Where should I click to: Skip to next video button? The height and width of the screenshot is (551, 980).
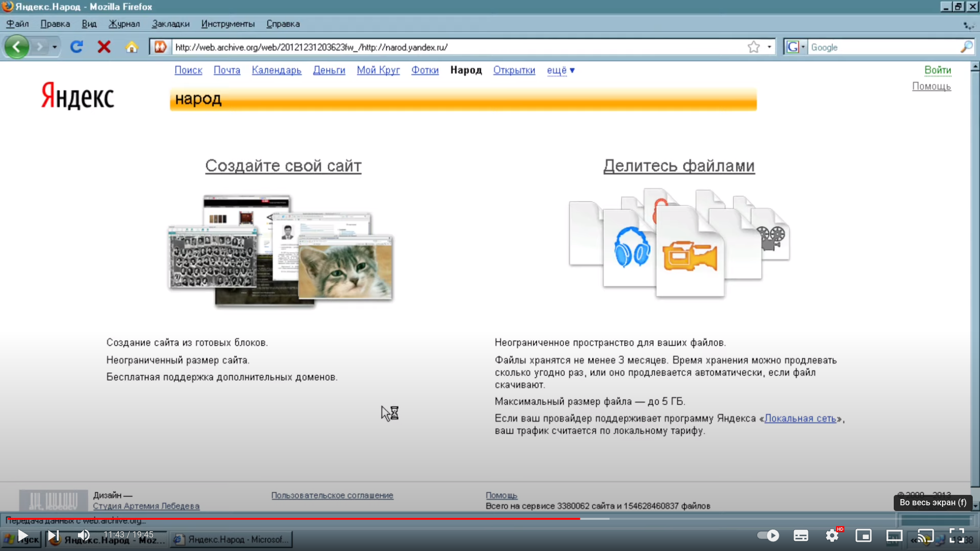point(53,535)
